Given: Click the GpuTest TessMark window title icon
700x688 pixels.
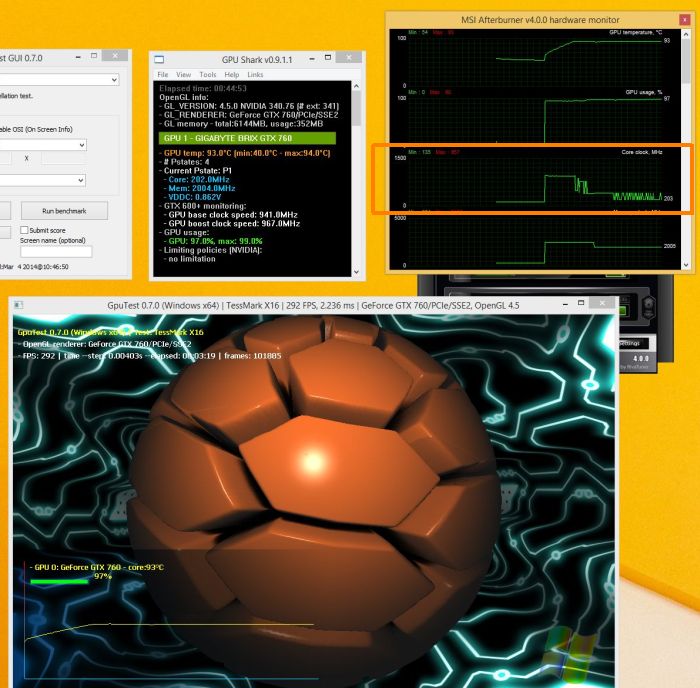Looking at the screenshot, I should point(18,305).
